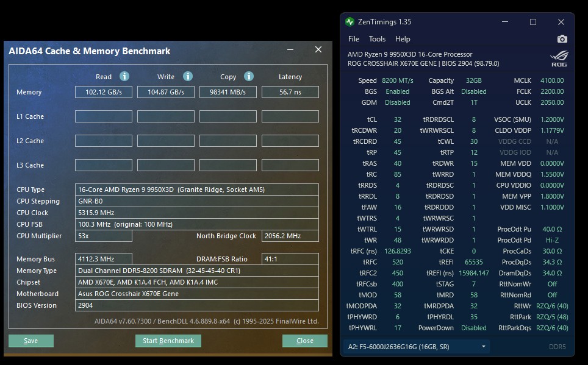Viewport: 588px width, 365px height.
Task: Click the RttPark value RZQ/5 (48)
Action: pyautogui.click(x=552, y=317)
